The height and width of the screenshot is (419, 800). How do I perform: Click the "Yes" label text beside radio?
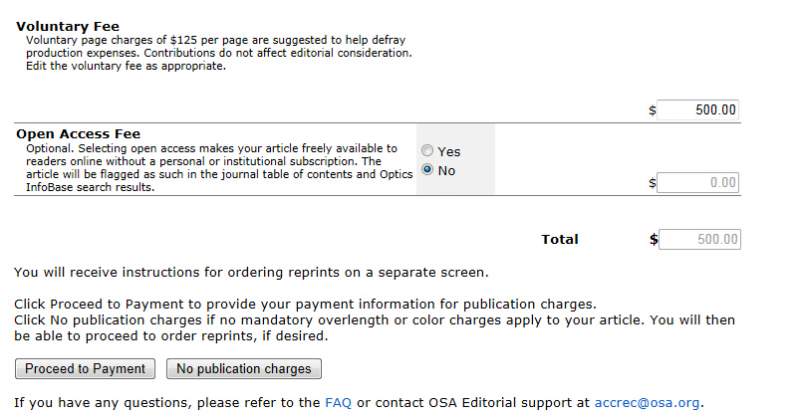[x=449, y=152]
